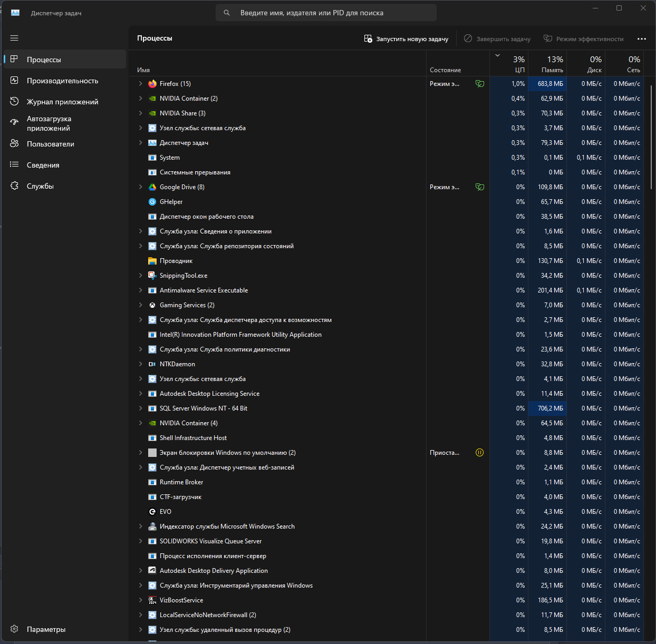Click the 706,2 МБ memory cell
This screenshot has width=656, height=644.
pyautogui.click(x=547, y=408)
